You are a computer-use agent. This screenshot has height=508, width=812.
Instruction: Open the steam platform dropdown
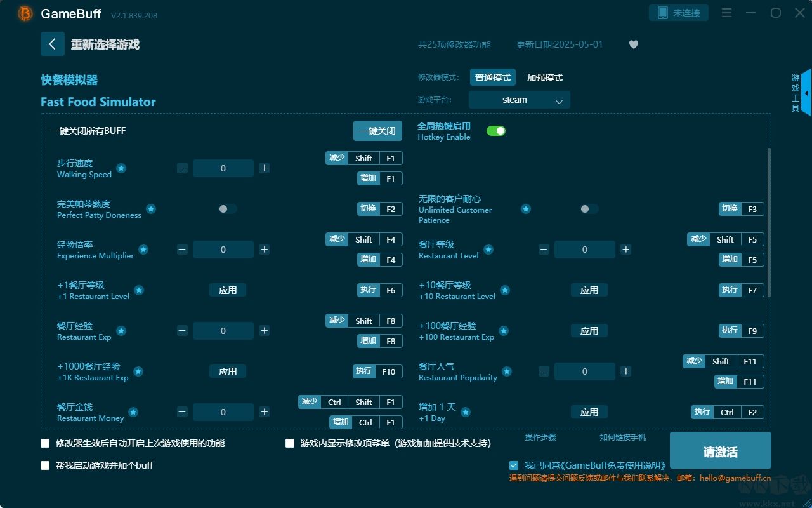(x=520, y=100)
